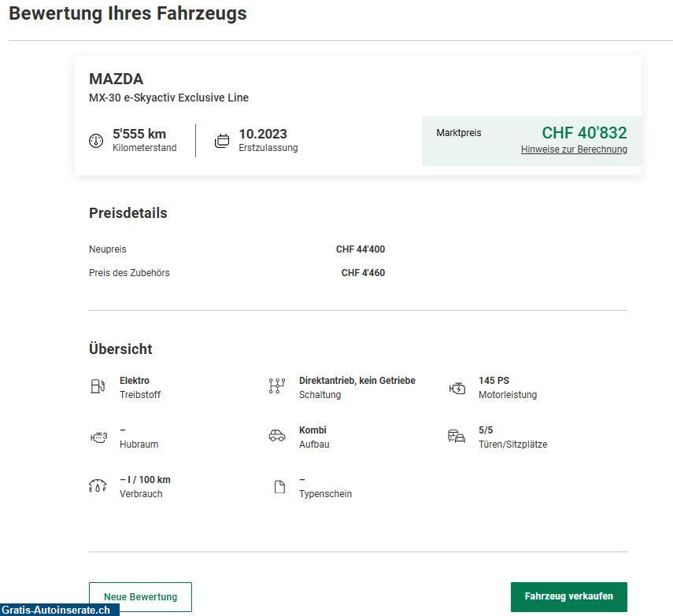Click the 10.2023 registration date
This screenshot has height=616, width=673.
263,134
